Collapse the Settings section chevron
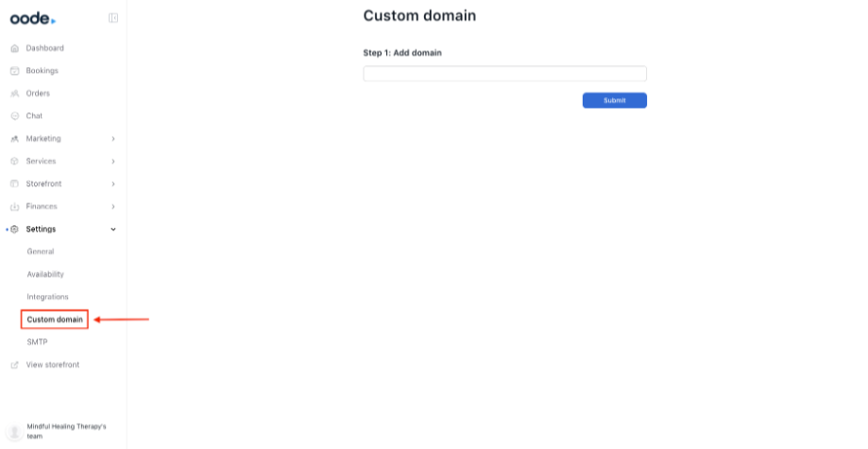The image size is (868, 449). (x=113, y=229)
